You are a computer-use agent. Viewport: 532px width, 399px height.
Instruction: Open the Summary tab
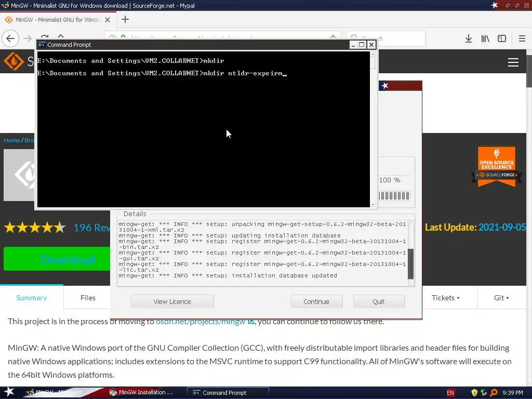tap(32, 298)
